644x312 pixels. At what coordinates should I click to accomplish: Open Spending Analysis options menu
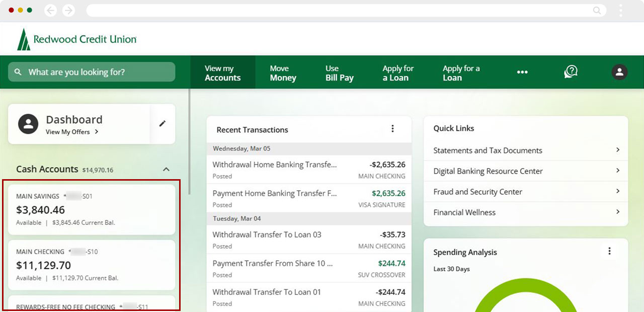609,251
